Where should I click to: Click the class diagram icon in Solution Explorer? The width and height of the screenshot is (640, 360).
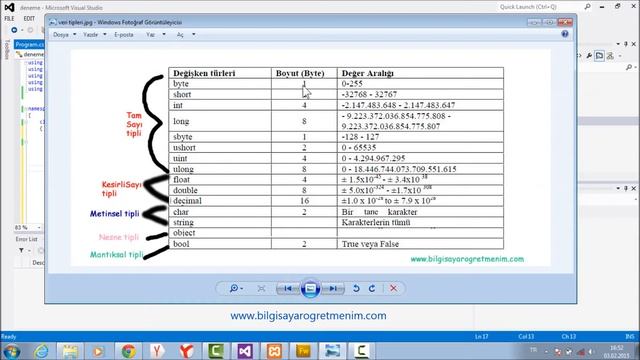click(x=610, y=56)
